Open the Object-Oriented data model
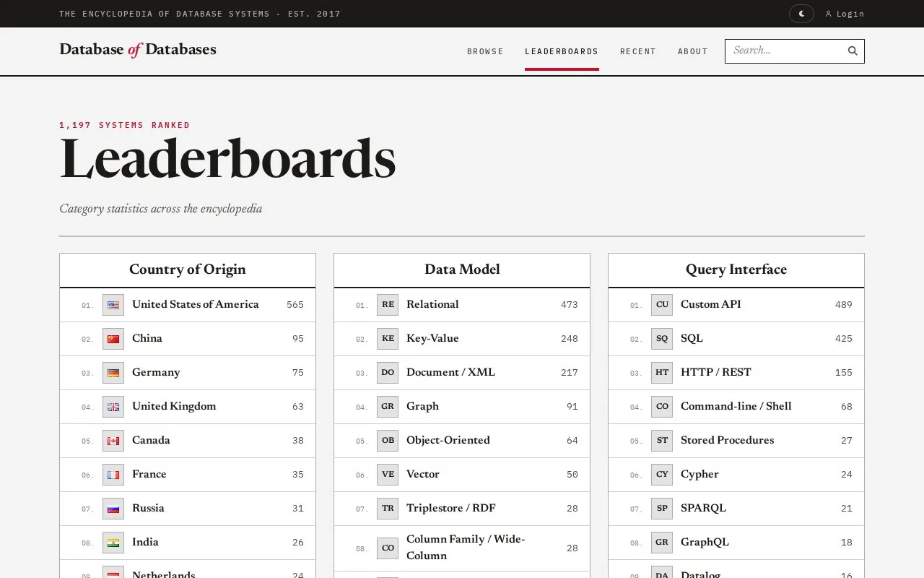The width and height of the screenshot is (924, 578). 448,440
